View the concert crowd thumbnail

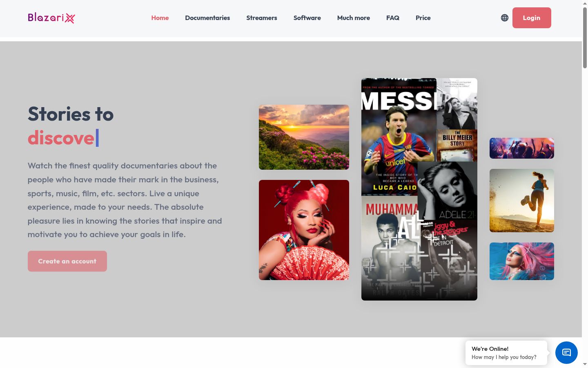(522, 148)
